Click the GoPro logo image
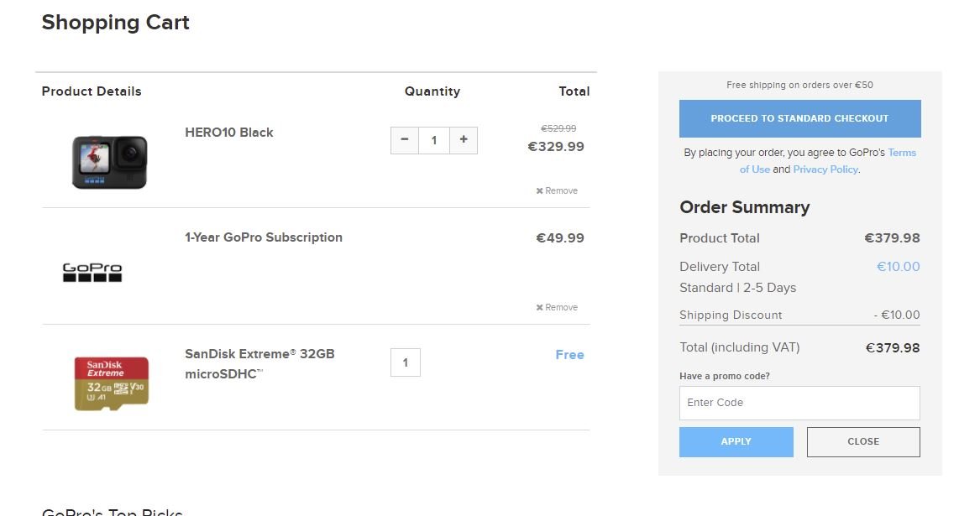Image resolution: width=980 pixels, height=516 pixels. 92,273
